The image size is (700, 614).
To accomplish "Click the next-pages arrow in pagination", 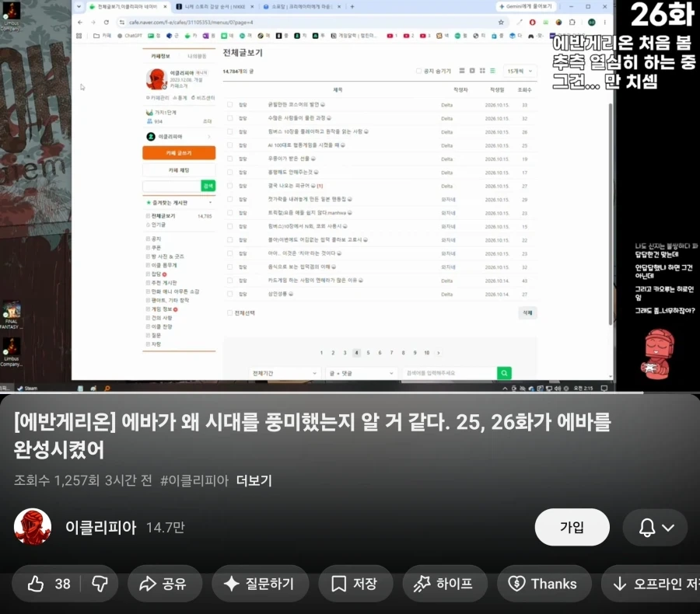I will pyautogui.click(x=439, y=353).
